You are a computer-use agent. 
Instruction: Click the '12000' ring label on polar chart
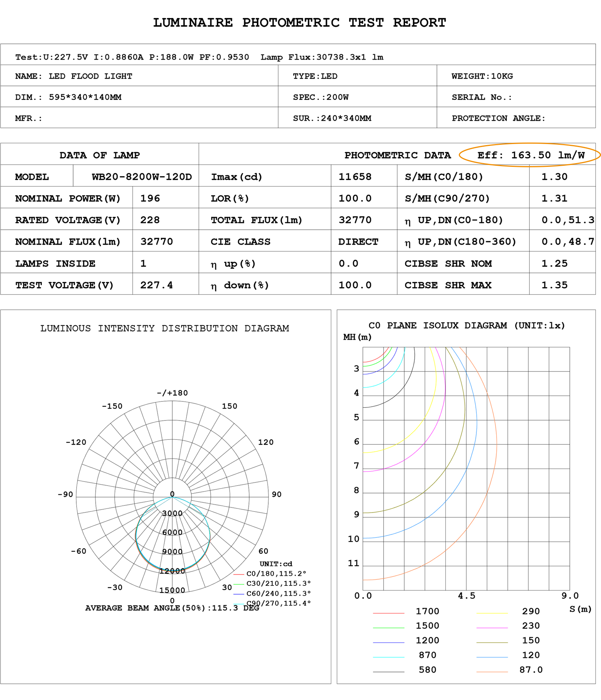click(x=172, y=571)
